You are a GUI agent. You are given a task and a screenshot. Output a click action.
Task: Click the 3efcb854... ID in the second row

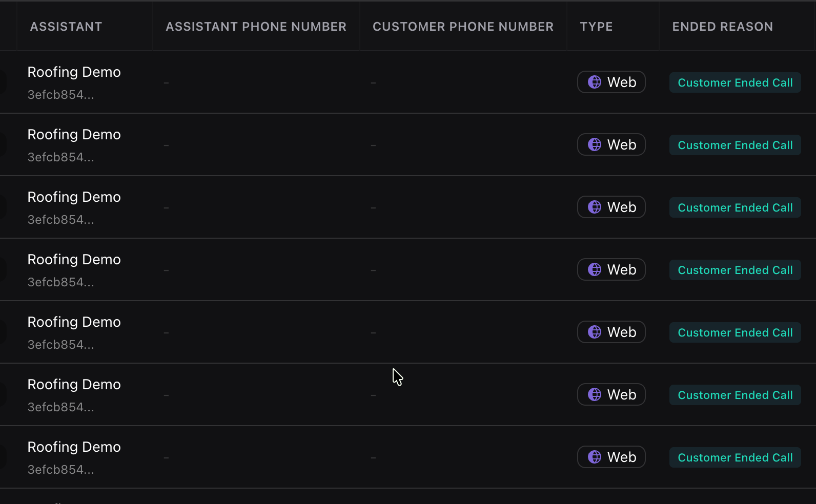61,157
